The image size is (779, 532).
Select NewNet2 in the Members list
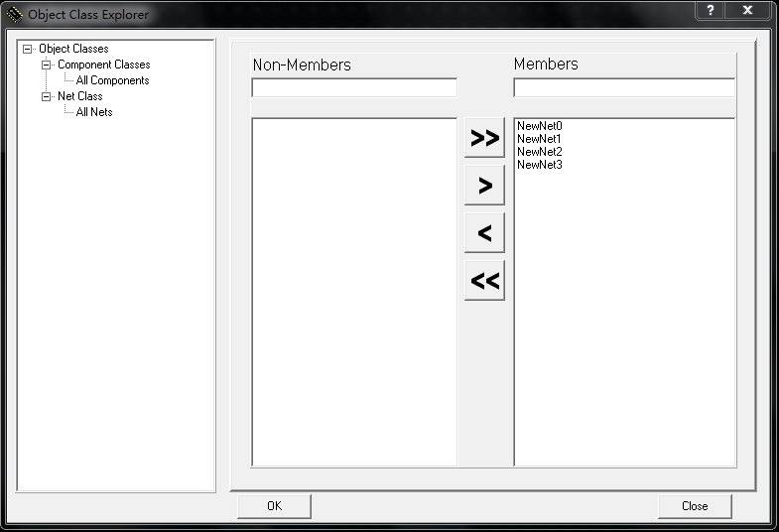coord(540,152)
